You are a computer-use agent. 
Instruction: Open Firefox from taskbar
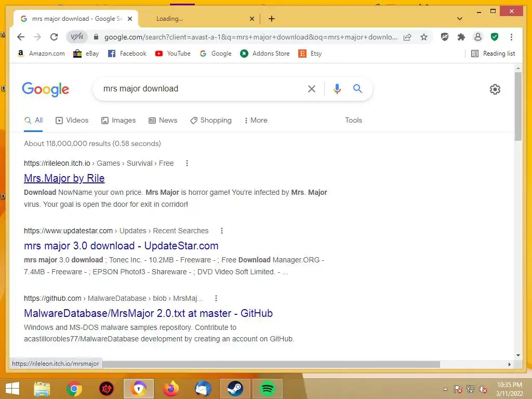tap(170, 389)
